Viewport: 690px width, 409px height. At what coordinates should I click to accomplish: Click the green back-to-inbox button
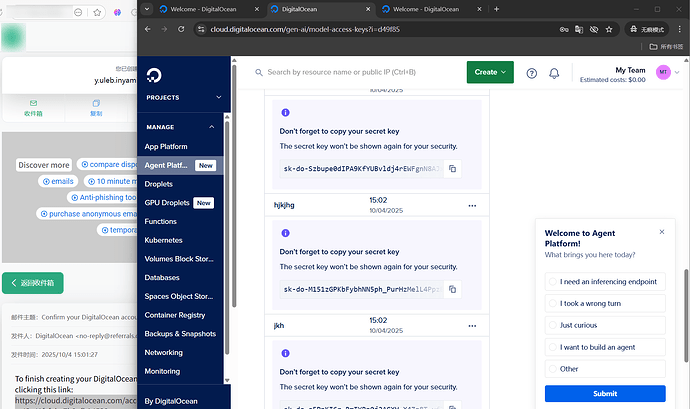[x=34, y=284]
